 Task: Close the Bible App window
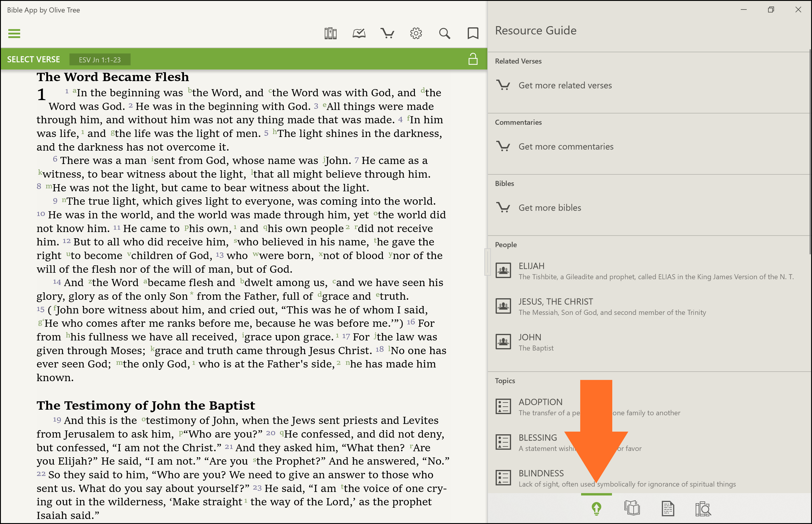[x=798, y=10]
